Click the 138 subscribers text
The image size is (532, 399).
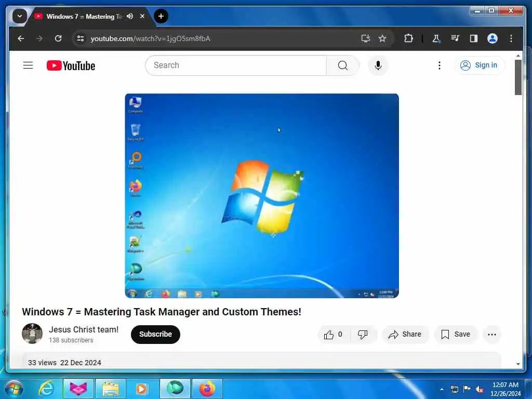coord(71,340)
